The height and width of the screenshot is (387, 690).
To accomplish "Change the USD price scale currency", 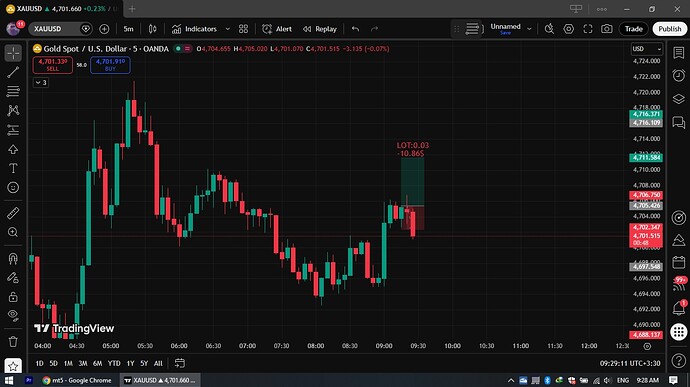I will [647, 49].
